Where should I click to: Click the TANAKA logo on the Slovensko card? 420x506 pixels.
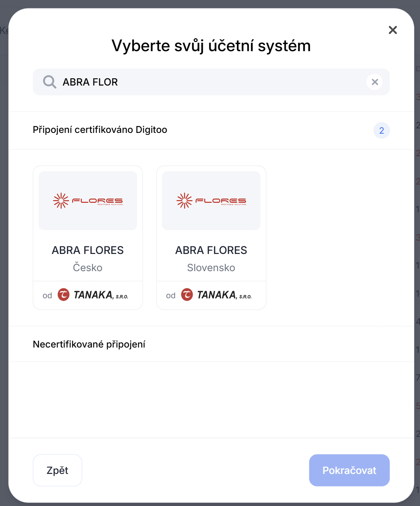217,295
